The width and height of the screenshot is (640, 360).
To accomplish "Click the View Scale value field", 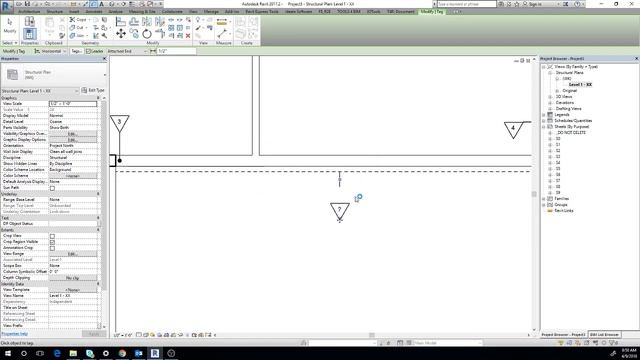I will [x=73, y=104].
